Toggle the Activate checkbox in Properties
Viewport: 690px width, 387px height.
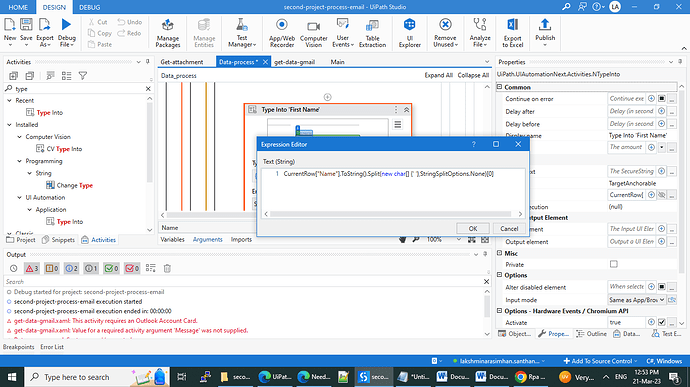pyautogui.click(x=661, y=322)
